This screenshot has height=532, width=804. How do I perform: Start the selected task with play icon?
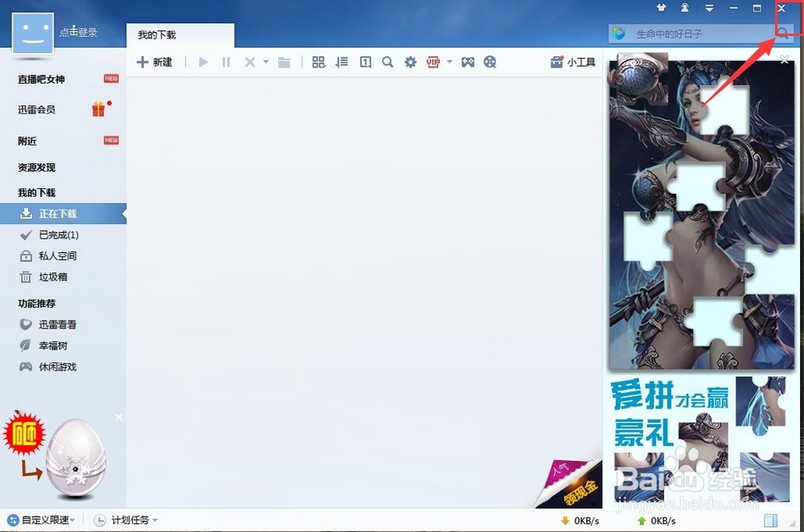(203, 62)
